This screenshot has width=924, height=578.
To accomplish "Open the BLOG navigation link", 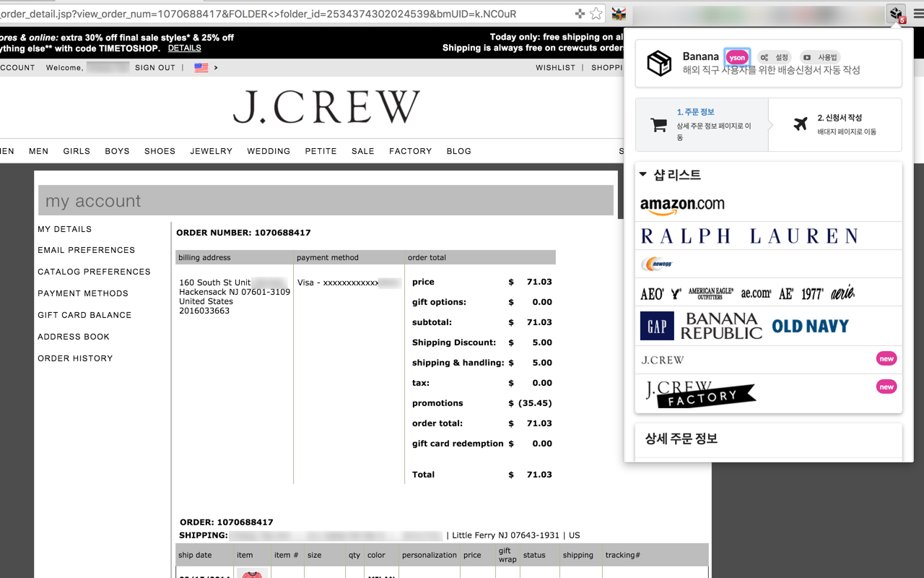I will [459, 151].
